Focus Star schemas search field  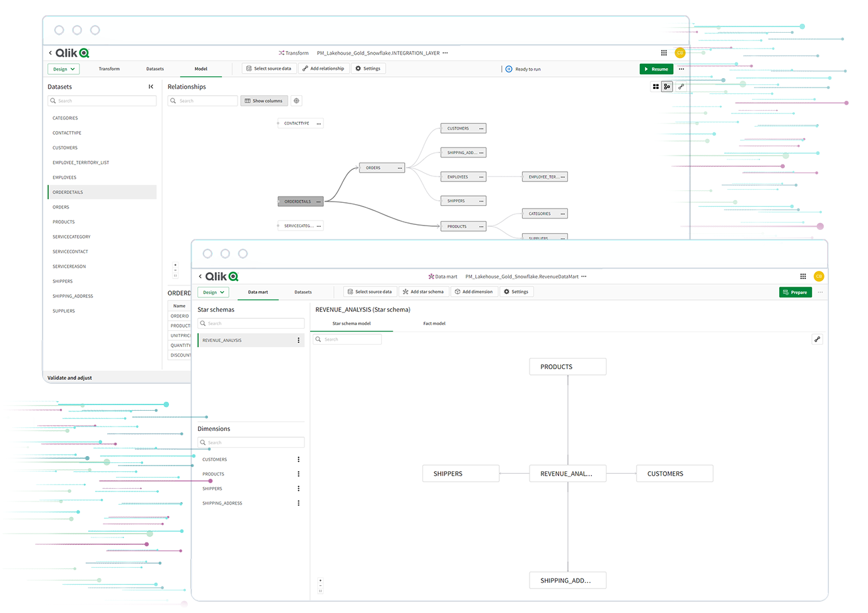[251, 324]
